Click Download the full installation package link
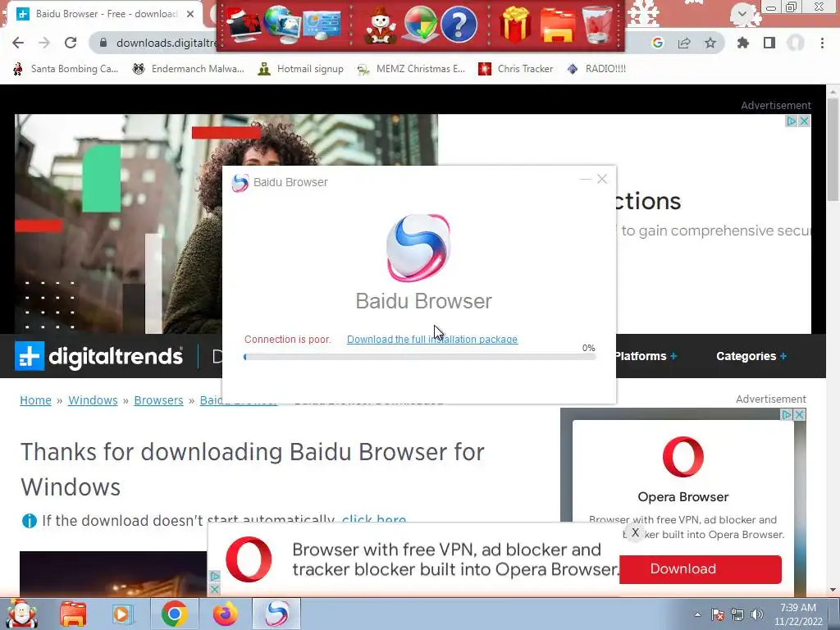840x630 pixels. (432, 339)
